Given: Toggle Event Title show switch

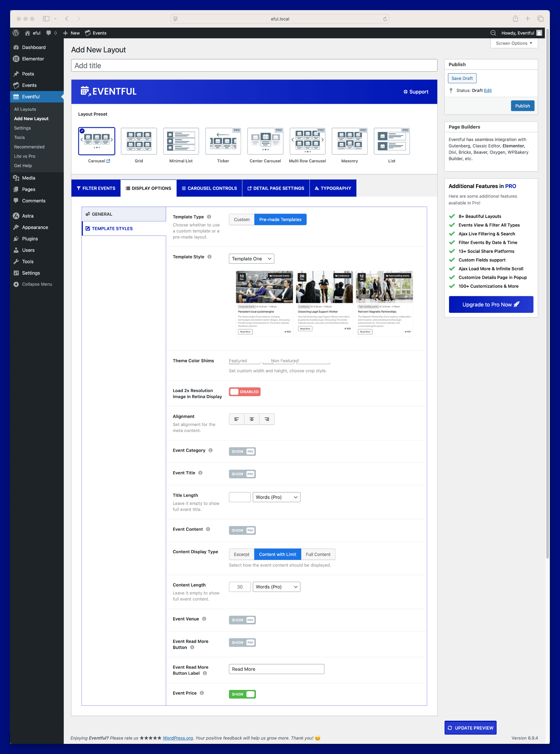Looking at the screenshot, I should pos(242,474).
